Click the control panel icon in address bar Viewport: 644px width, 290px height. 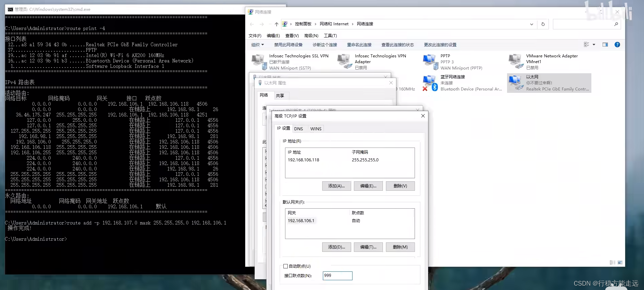285,24
